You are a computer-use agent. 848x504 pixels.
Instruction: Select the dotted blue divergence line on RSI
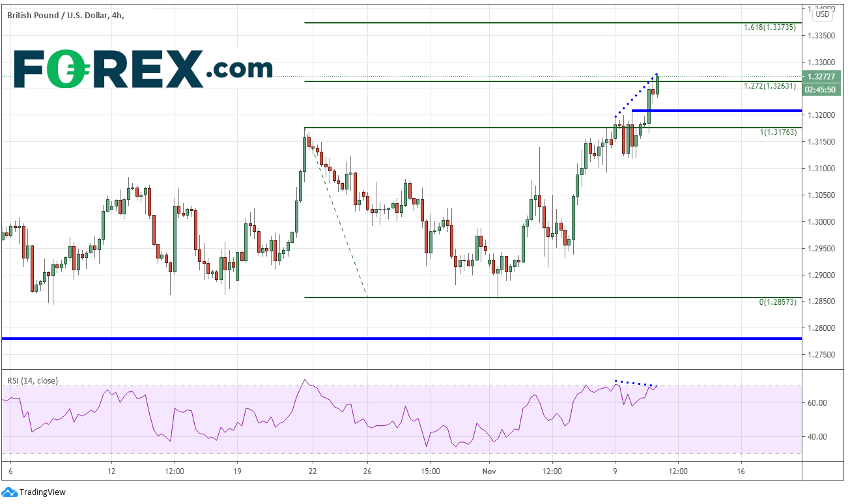tap(634, 384)
